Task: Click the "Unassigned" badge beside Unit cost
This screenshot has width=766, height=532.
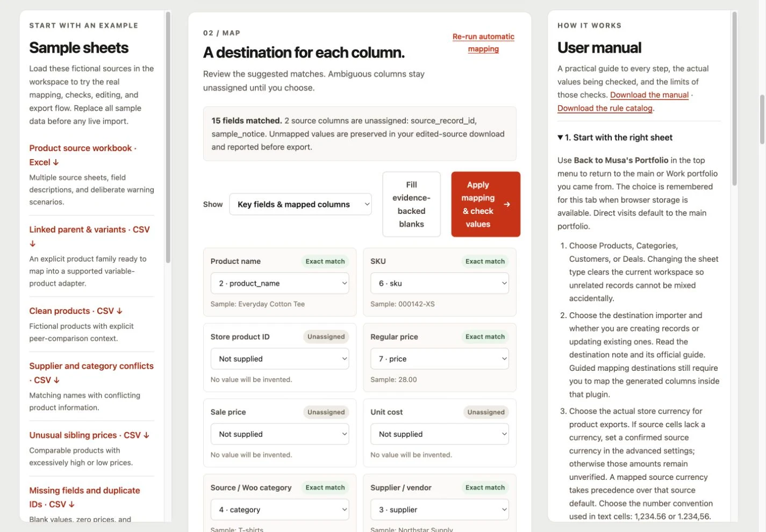Action: [486, 412]
